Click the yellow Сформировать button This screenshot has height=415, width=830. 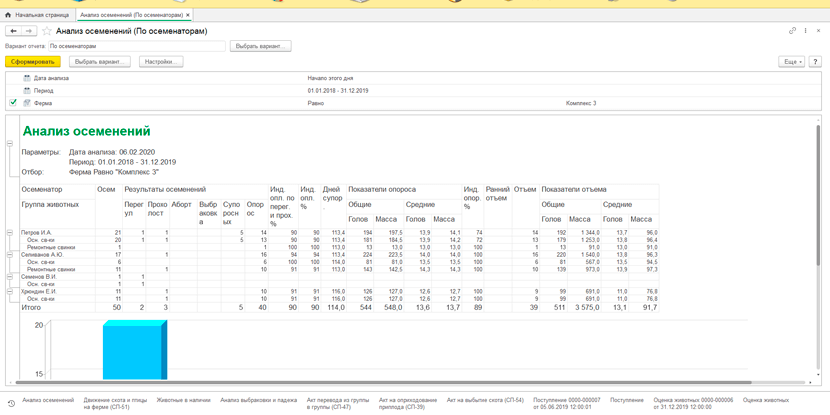33,62
